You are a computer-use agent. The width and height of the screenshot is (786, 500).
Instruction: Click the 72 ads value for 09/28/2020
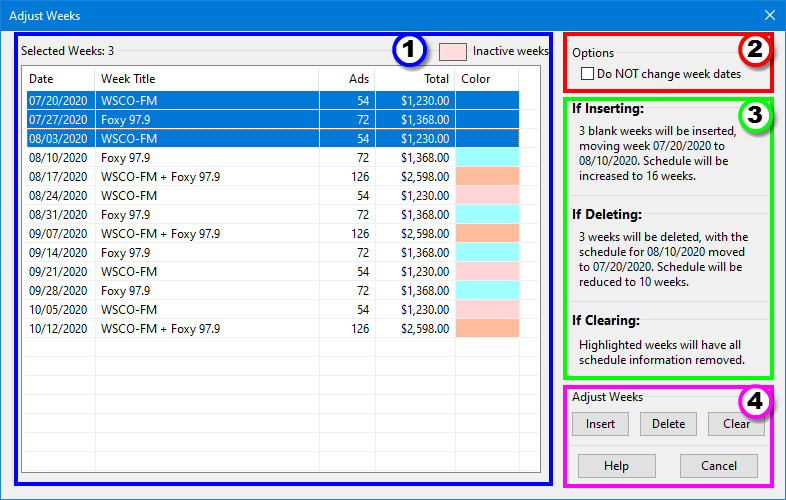[363, 291]
